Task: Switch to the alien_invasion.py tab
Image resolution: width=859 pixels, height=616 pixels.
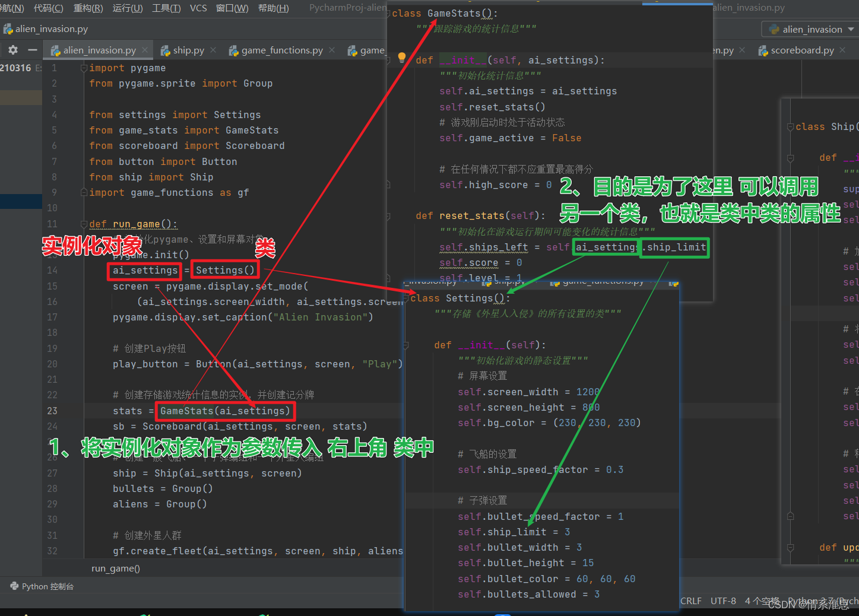Action: (x=99, y=50)
